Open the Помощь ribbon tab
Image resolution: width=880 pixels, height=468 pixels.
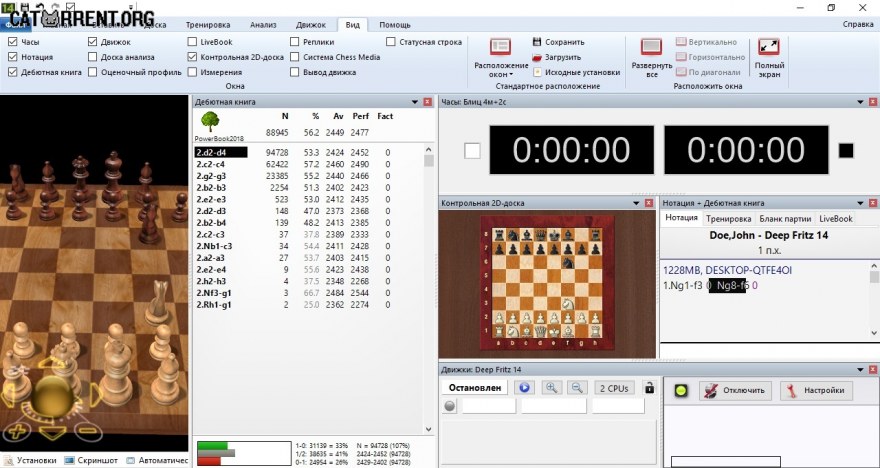395,25
